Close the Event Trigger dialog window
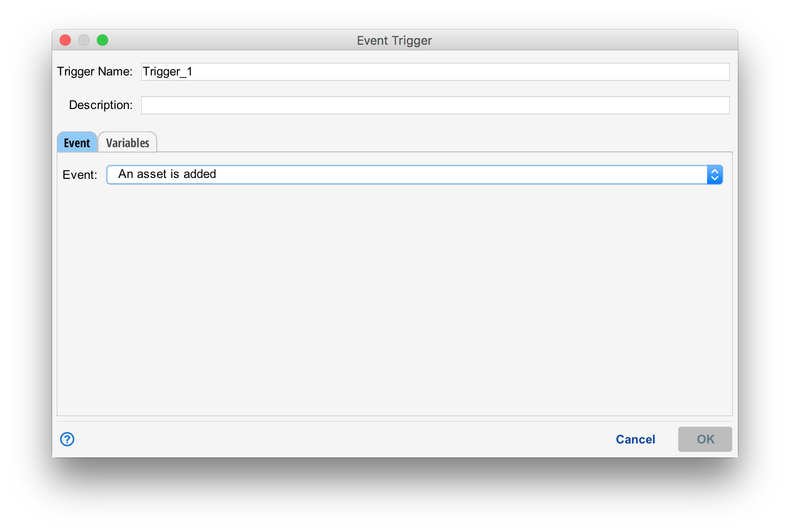 point(65,41)
